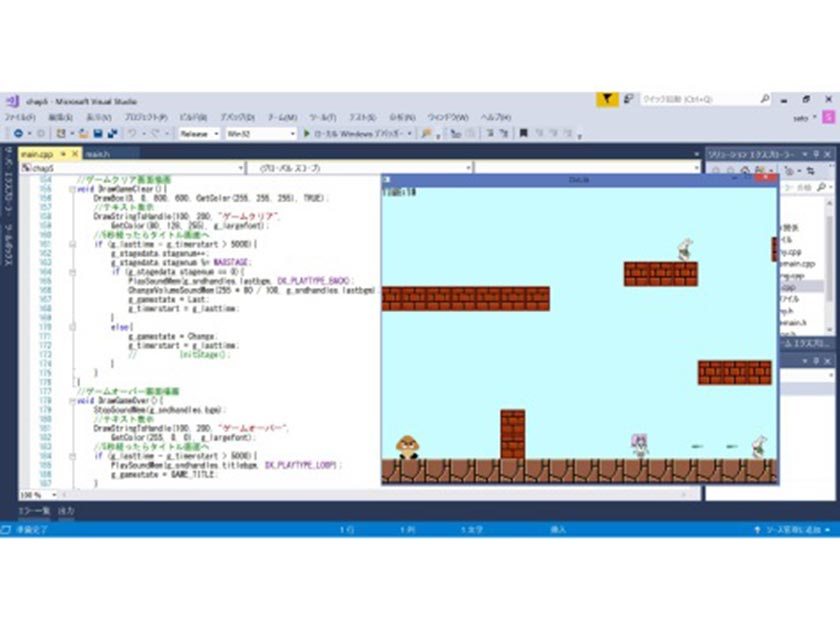Click the New Project toolbar icon
840x630 pixels.
coord(61,133)
